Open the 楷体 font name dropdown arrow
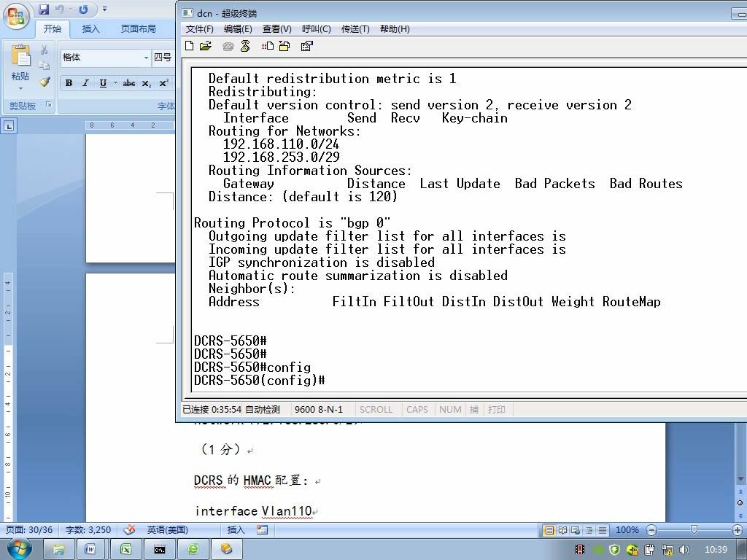Image resolution: width=747 pixels, height=560 pixels. pos(146,58)
